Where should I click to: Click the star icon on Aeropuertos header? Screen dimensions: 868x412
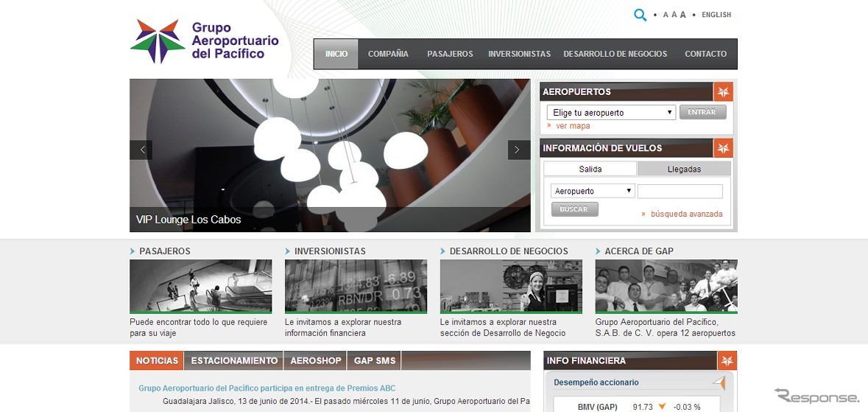point(723,91)
